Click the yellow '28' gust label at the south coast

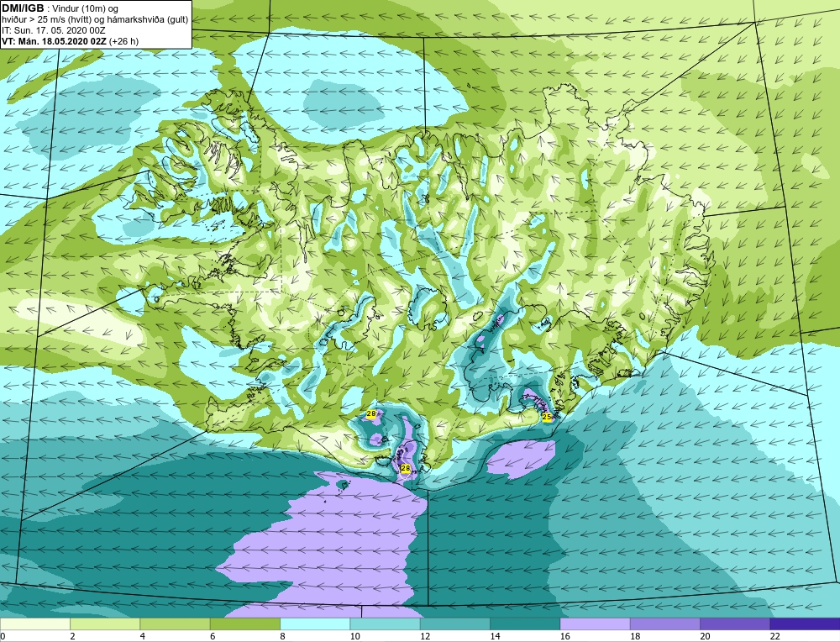coord(405,468)
